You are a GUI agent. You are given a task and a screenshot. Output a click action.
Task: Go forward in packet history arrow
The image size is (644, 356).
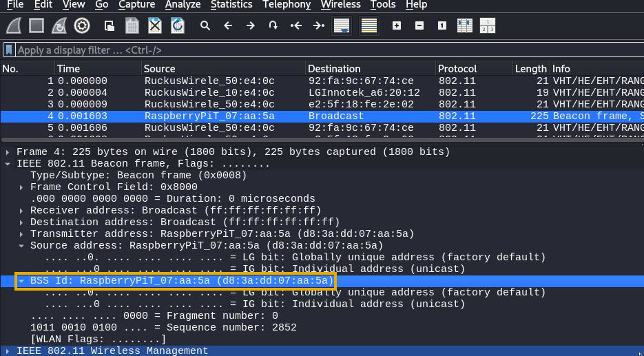click(251, 26)
